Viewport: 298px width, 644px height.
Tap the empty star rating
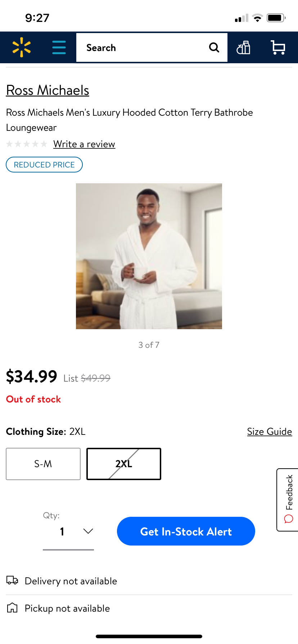coord(27,144)
